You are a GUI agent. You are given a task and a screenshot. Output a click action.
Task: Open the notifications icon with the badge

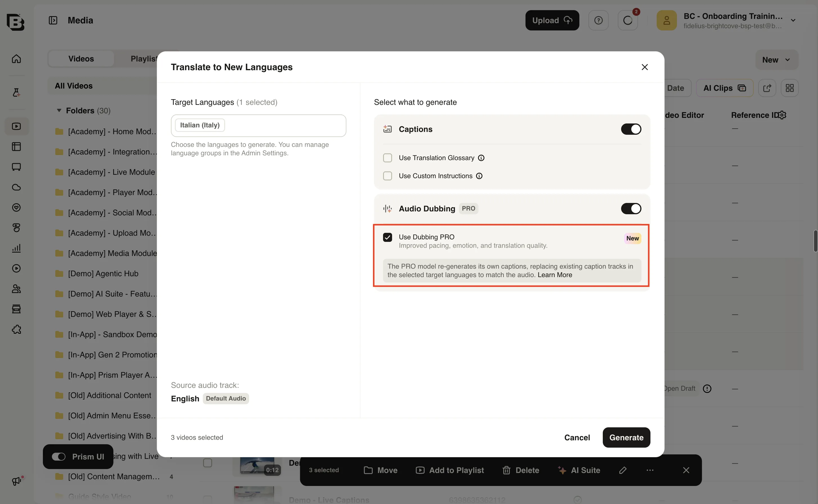(x=628, y=20)
